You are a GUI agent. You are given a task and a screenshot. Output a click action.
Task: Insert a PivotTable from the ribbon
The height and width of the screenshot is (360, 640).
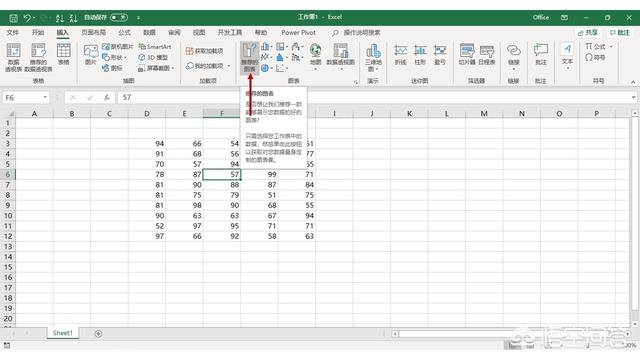(x=13, y=58)
